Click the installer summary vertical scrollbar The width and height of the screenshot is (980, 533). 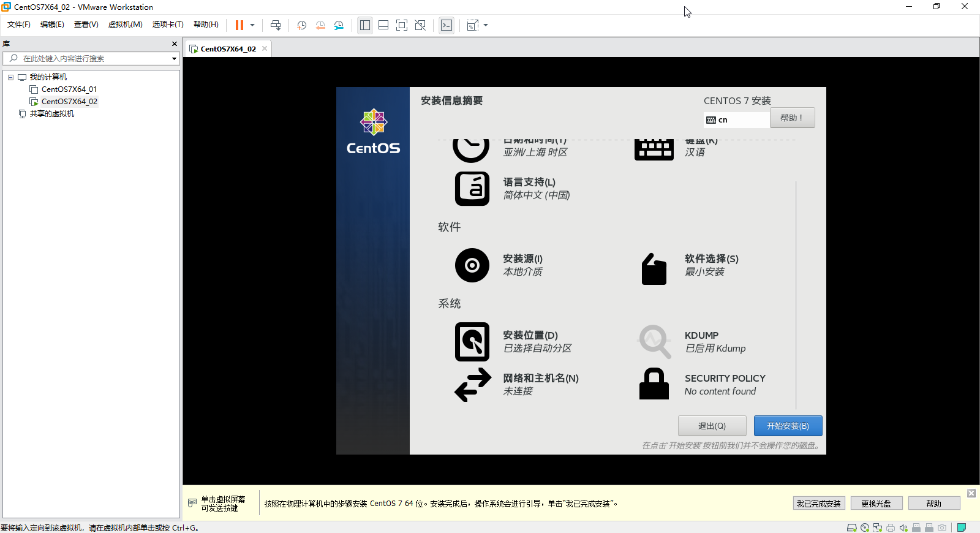coord(796,295)
